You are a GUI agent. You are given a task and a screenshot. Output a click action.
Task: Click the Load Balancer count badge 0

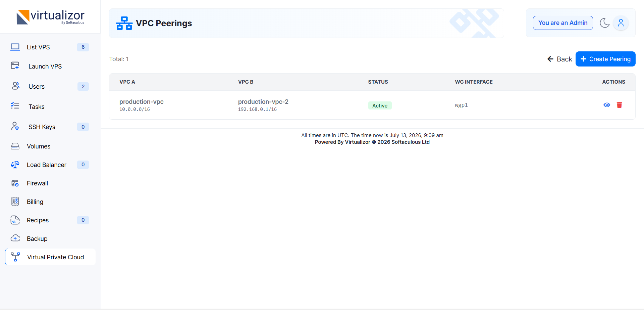pos(83,165)
